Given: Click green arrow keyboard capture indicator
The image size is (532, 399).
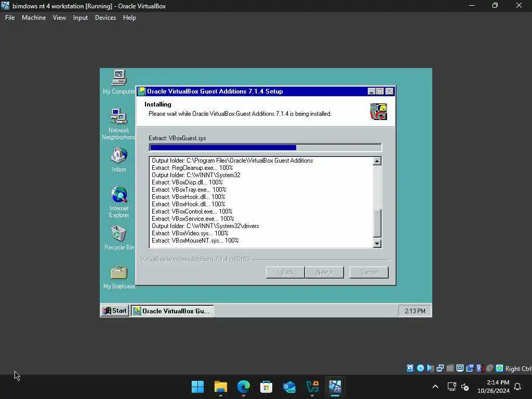Looking at the screenshot, I should coord(499,368).
